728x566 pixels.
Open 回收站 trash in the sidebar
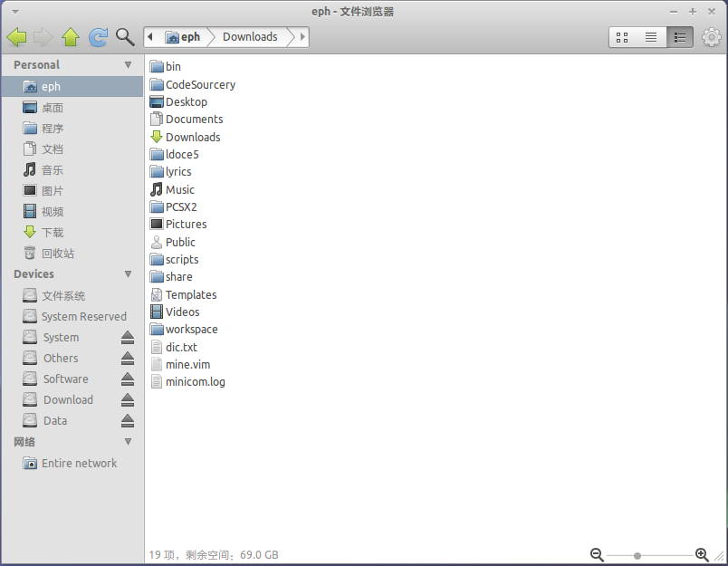pyautogui.click(x=72, y=253)
